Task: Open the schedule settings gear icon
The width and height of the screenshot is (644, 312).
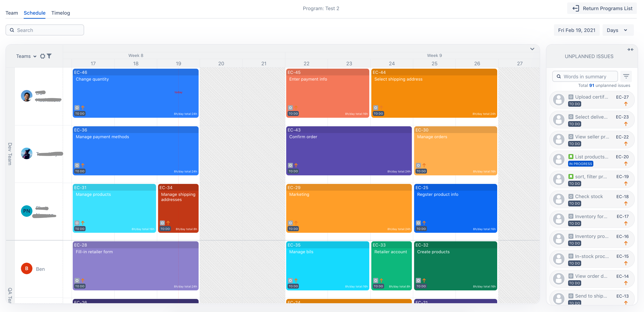Action: (x=43, y=56)
